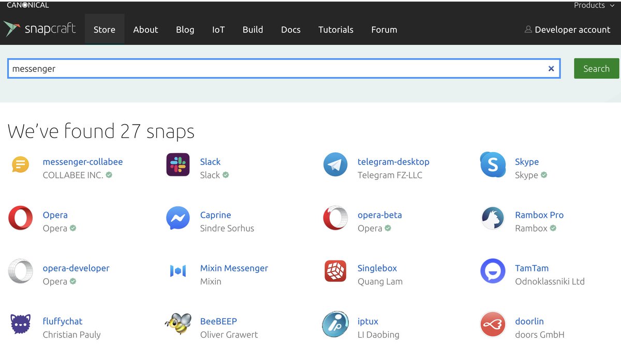The image size is (621, 364).
Task: Click publisher name COLLABEE INC.
Action: click(x=73, y=175)
